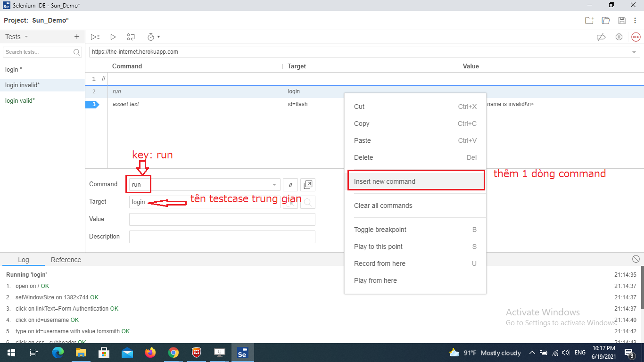Click into the Value field
The image size is (644, 362).
coord(222,220)
